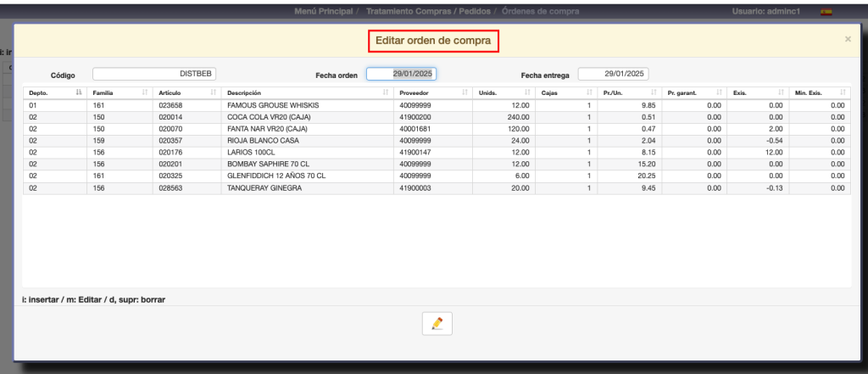The image size is (868, 374).
Task: Click the pencil edit icon button
Action: tap(437, 324)
